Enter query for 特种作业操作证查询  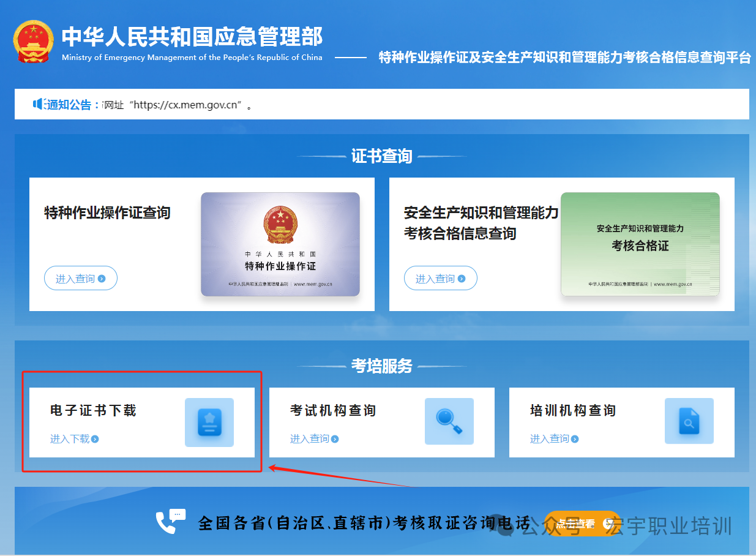pos(81,279)
